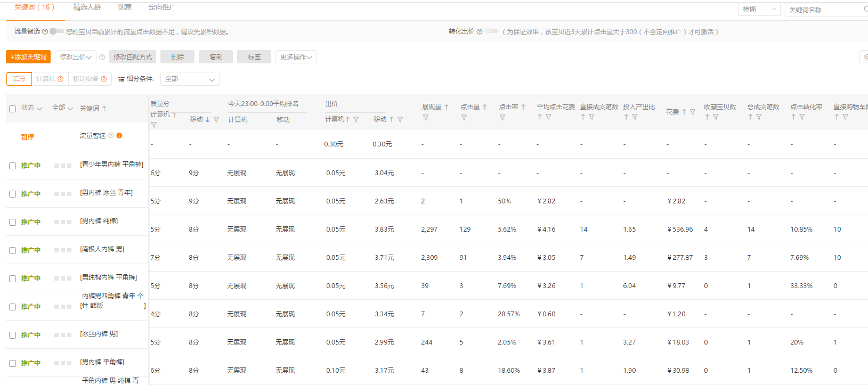The height and width of the screenshot is (385, 868).
Task: Sort 质量分 移动 by blue down arrow
Action: click(x=208, y=119)
